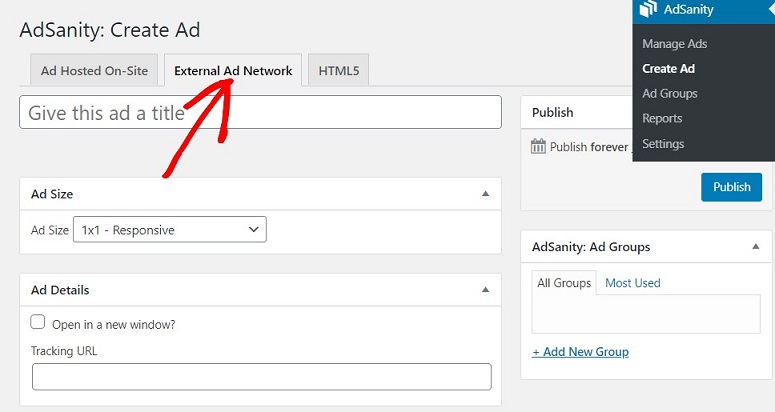Select the External Ad Network tab
The image size is (775, 412).
click(233, 71)
